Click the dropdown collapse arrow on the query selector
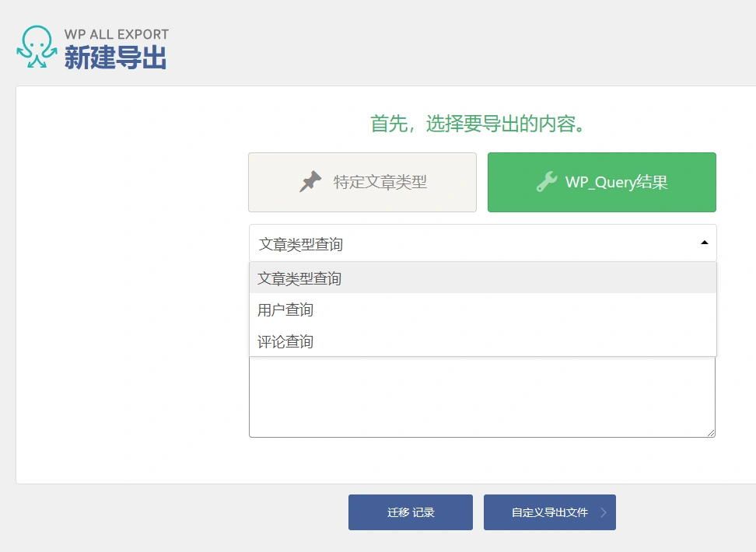Image resolution: width=756 pixels, height=552 pixels. [705, 243]
